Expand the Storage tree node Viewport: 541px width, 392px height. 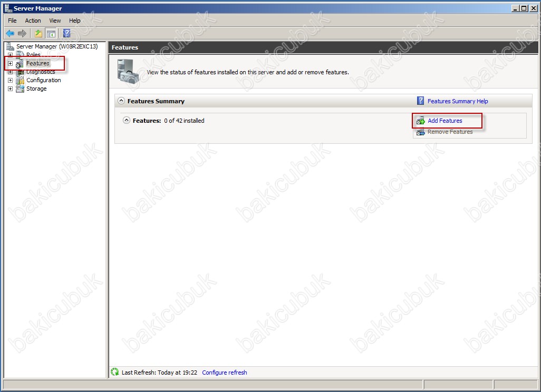point(11,89)
